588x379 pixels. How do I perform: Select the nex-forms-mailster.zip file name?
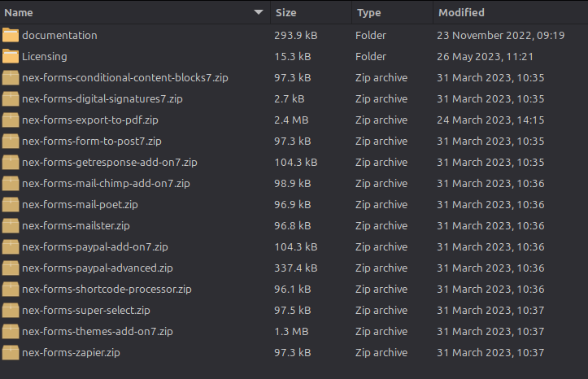(x=76, y=225)
